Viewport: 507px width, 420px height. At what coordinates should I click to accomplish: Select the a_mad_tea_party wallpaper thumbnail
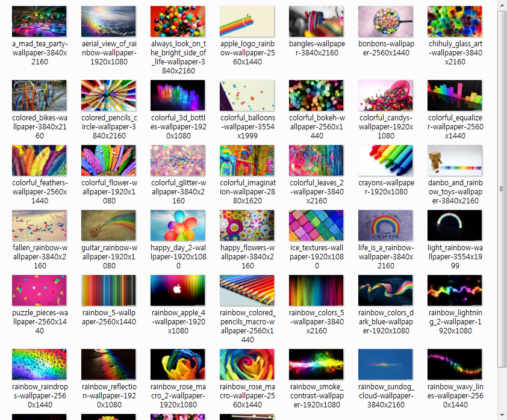(39, 21)
